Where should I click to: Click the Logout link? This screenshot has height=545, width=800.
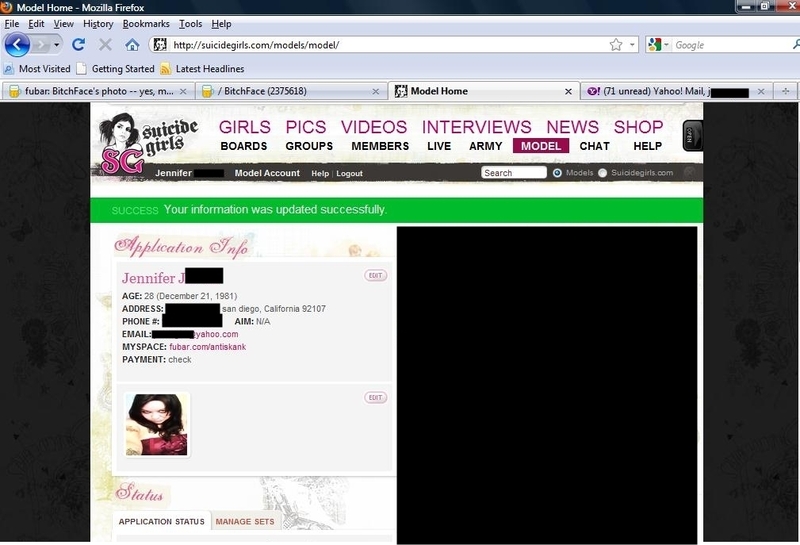pyautogui.click(x=349, y=174)
